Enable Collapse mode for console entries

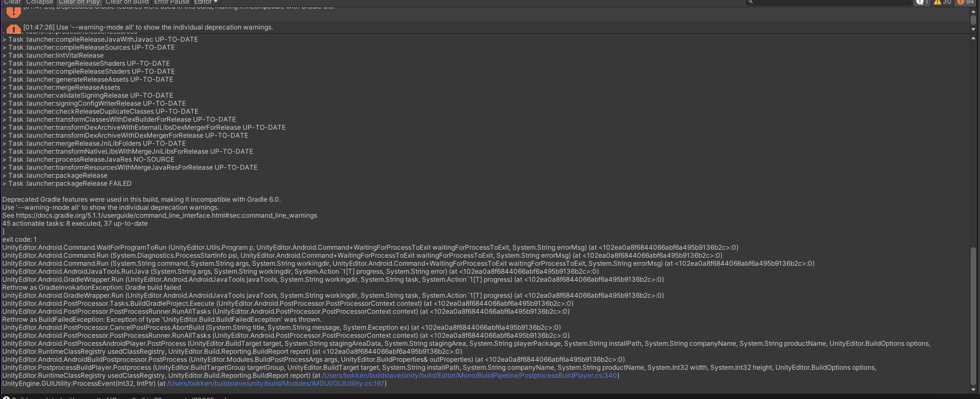[x=39, y=2]
